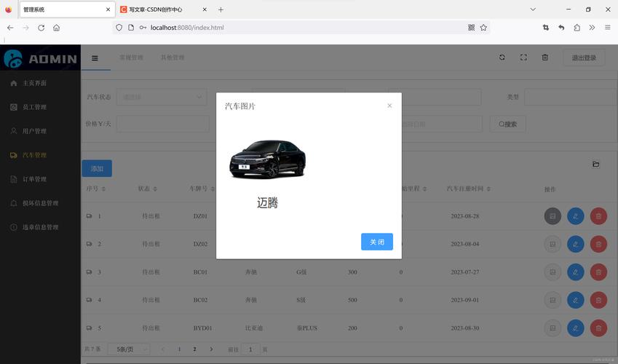Screen dimensions: 618x364
Task: Click the red delete icon for row BC01
Action: [598, 272]
